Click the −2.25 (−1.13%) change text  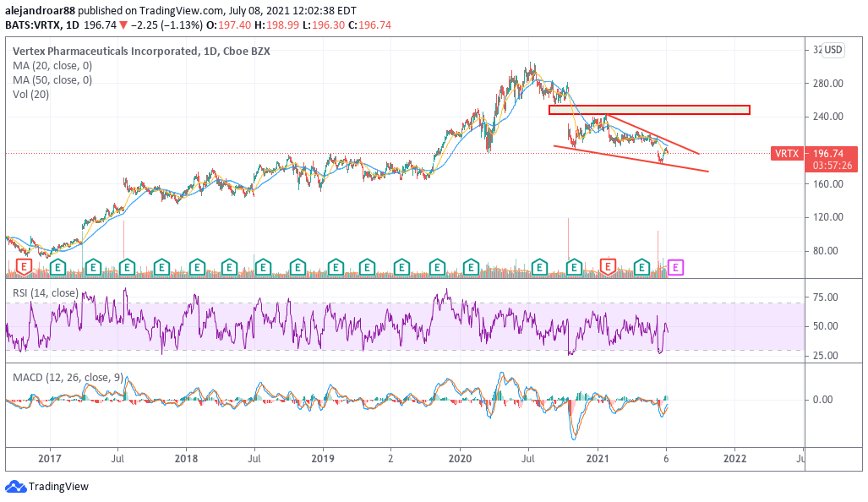click(166, 25)
